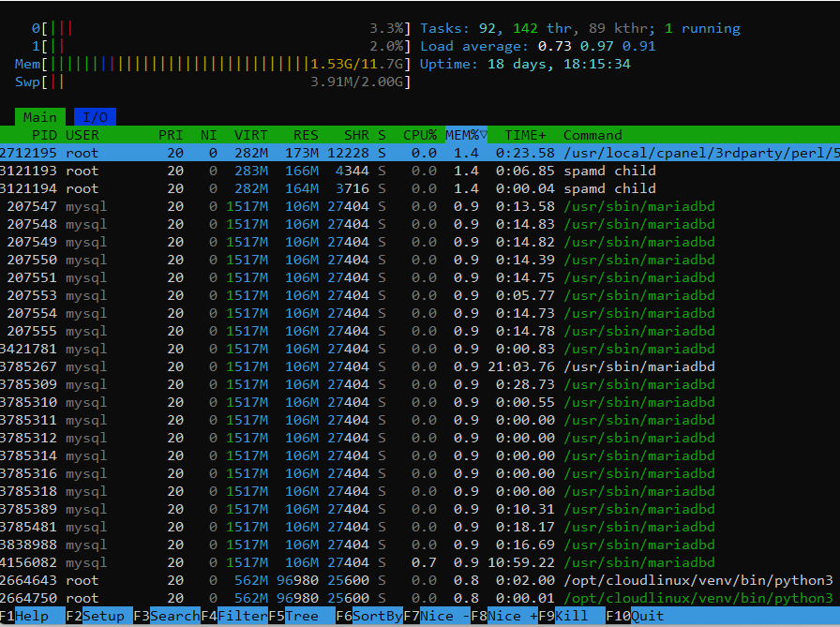Select process row PID 2712195
Screen dimensions: 840x627
pos(420,153)
